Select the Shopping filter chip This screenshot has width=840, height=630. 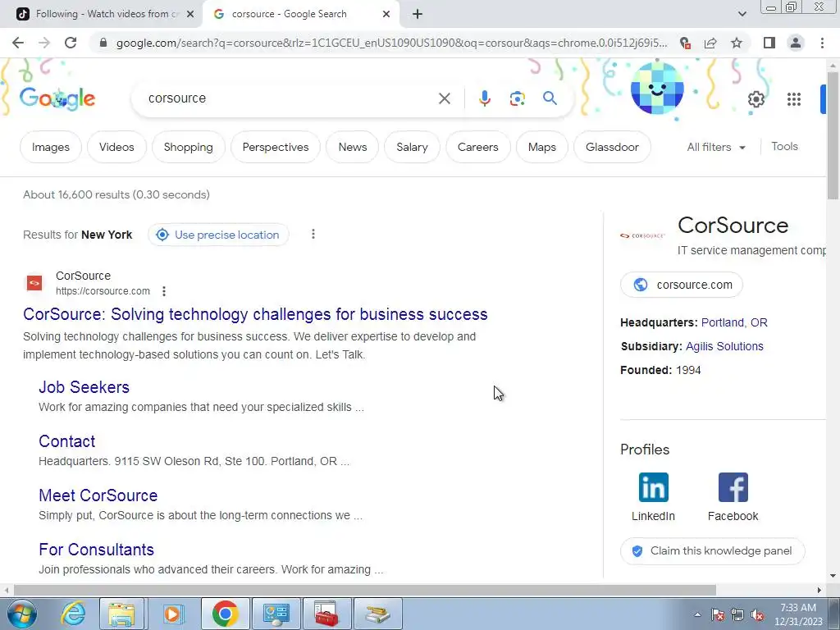[188, 147]
